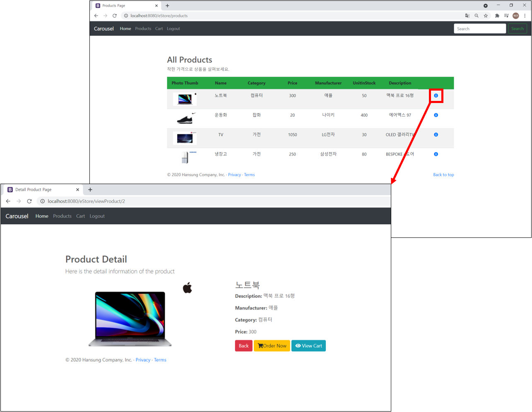Select Cart in the Carousel navbar
532x412 pixels.
80,216
